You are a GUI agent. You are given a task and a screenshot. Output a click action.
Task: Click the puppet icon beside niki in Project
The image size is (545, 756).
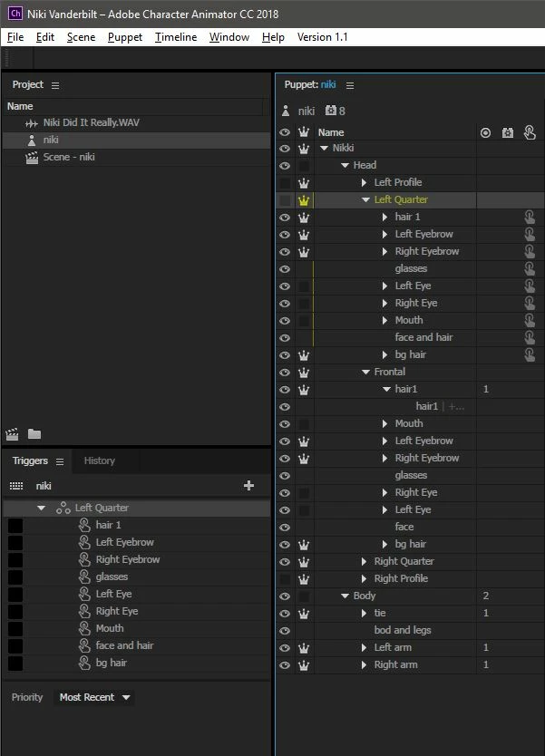click(x=32, y=141)
